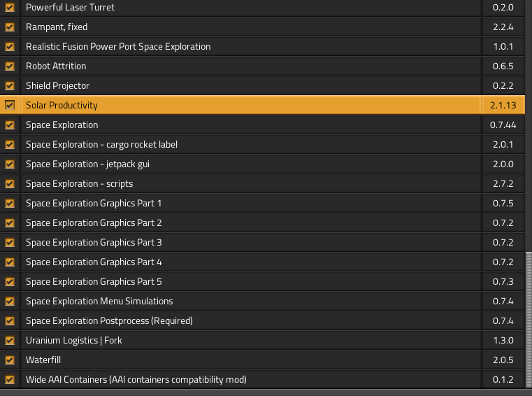Disable the Rampant, fixed mod checkbox
Screen dimensions: 532x396
10,27
